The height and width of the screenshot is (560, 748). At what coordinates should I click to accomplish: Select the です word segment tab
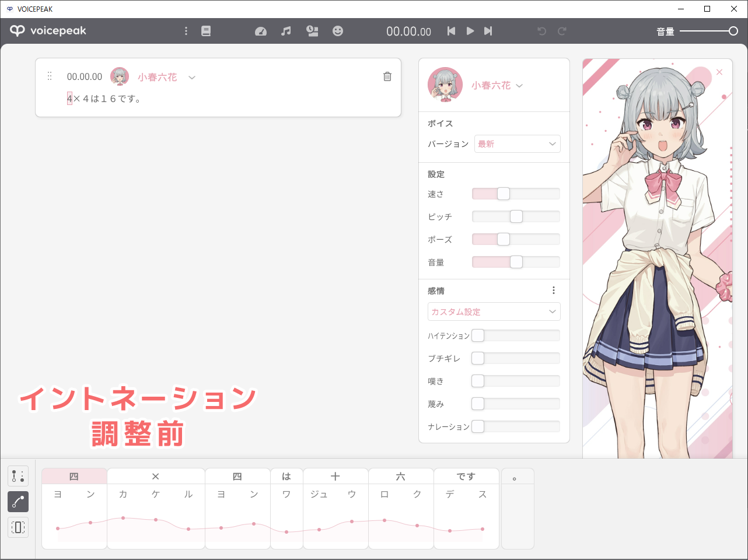coord(466,477)
